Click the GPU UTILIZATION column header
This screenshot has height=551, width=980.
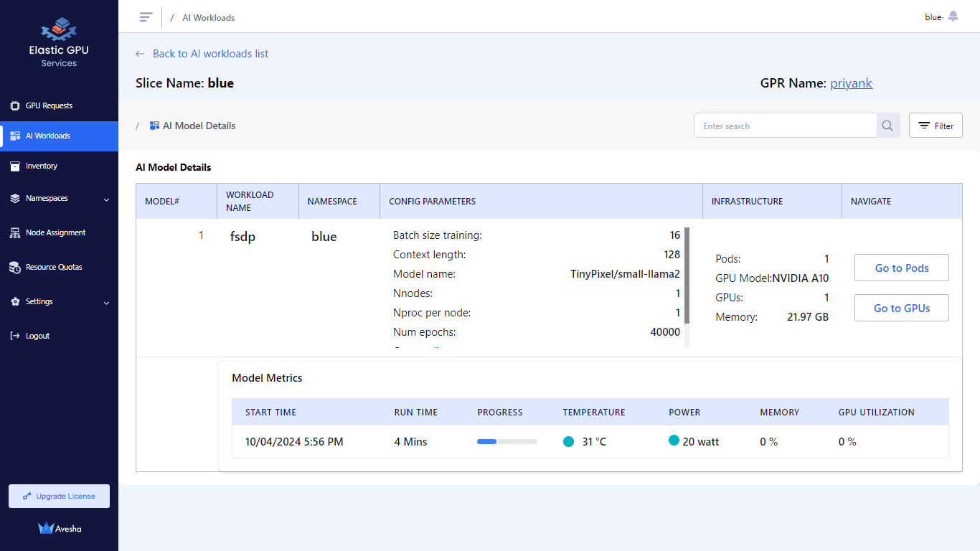tap(877, 413)
